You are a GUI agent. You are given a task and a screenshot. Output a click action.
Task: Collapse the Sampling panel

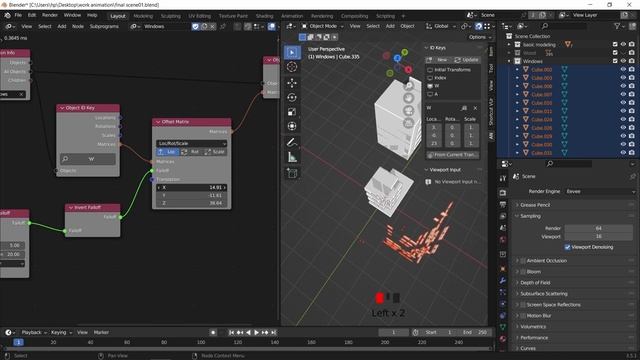[x=530, y=216]
